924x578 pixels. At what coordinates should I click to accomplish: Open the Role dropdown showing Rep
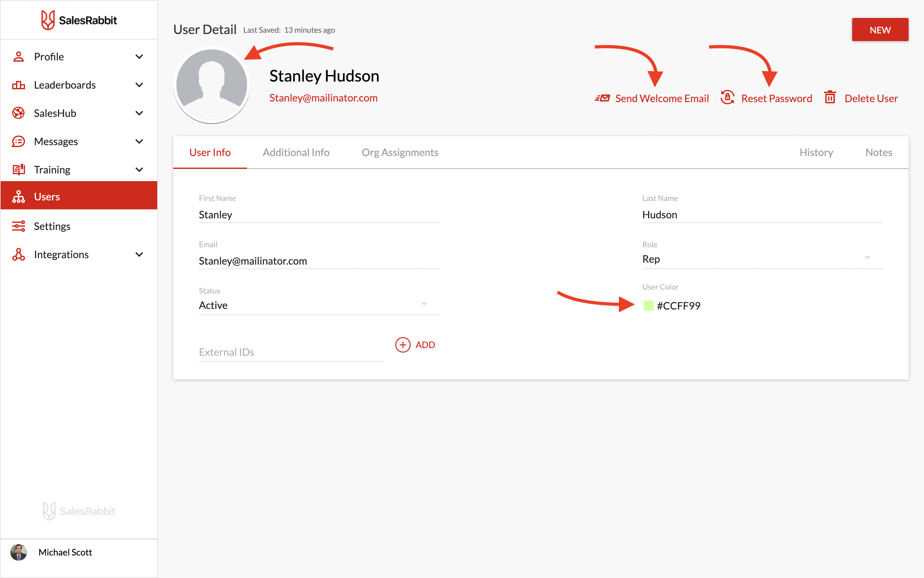(763, 259)
